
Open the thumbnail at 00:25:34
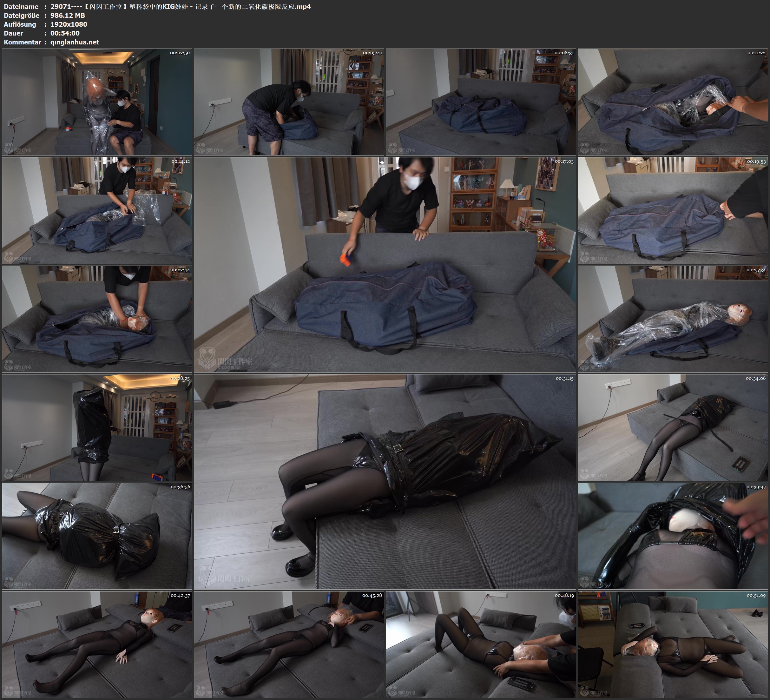[673, 319]
